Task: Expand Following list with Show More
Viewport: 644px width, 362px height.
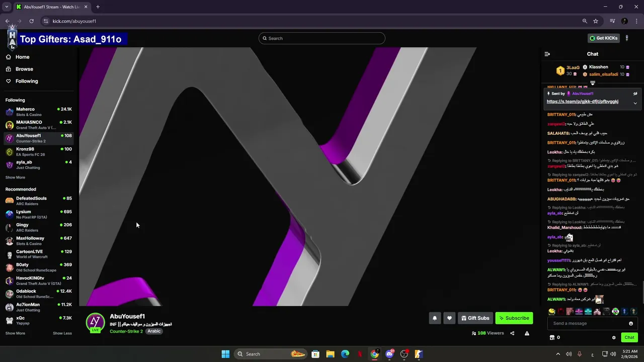Action: click(x=15, y=177)
